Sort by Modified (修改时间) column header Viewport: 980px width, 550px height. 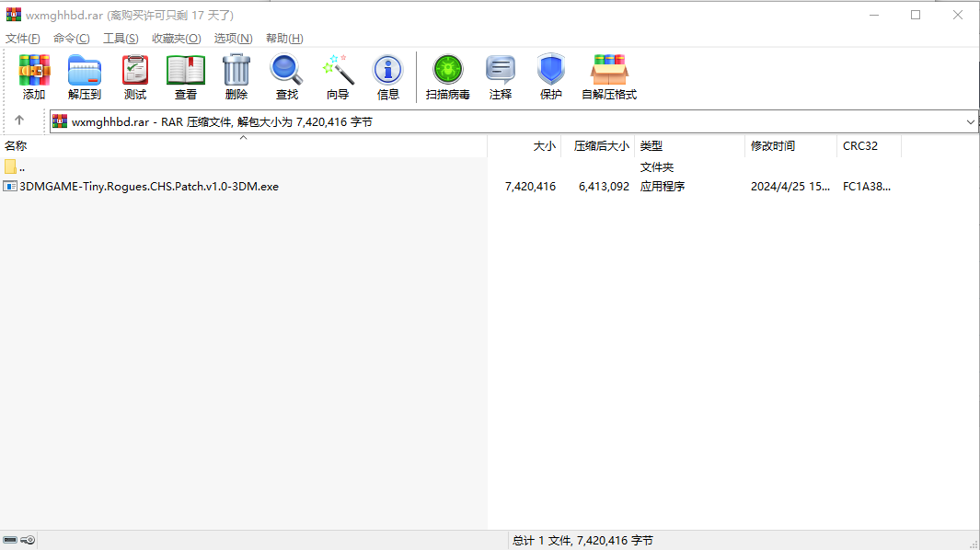pos(790,145)
